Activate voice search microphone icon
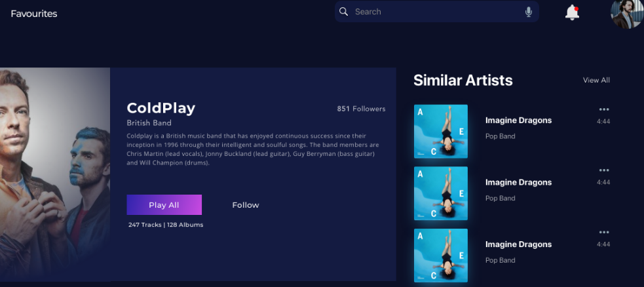Viewport: 644px width, 287px height. coord(528,12)
